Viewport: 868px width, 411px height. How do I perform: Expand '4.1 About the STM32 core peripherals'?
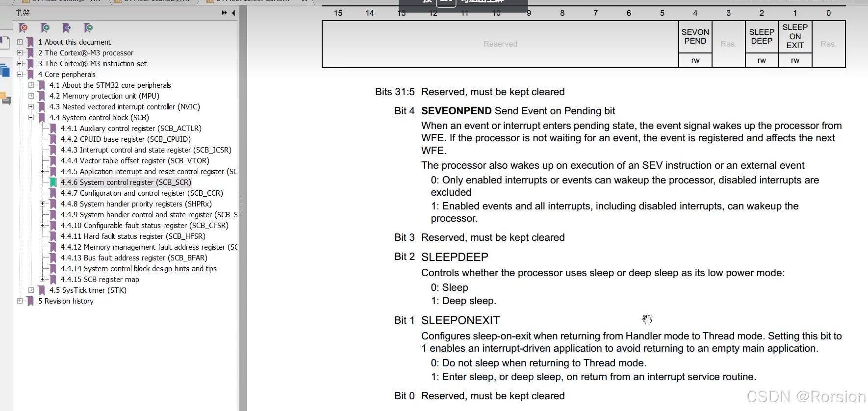click(31, 85)
